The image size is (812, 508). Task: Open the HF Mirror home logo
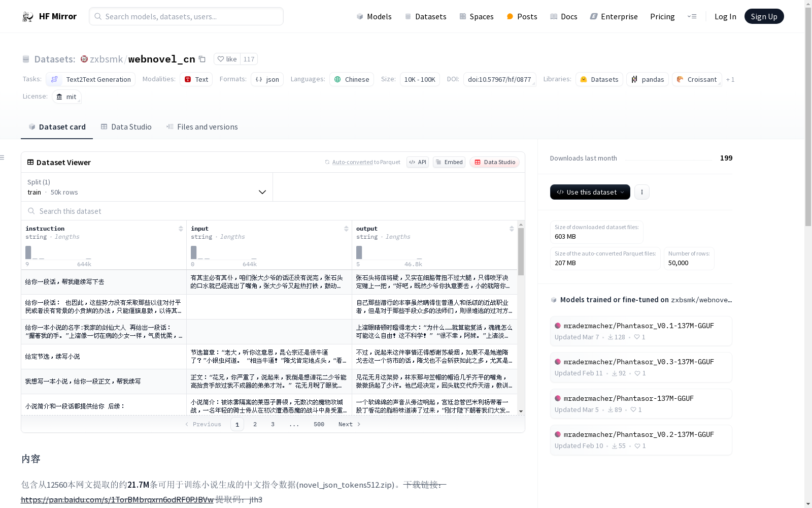(x=49, y=16)
